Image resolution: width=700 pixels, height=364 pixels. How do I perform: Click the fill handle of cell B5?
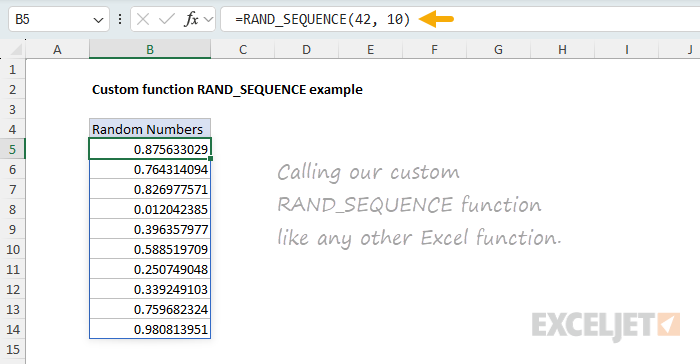tap(210, 159)
